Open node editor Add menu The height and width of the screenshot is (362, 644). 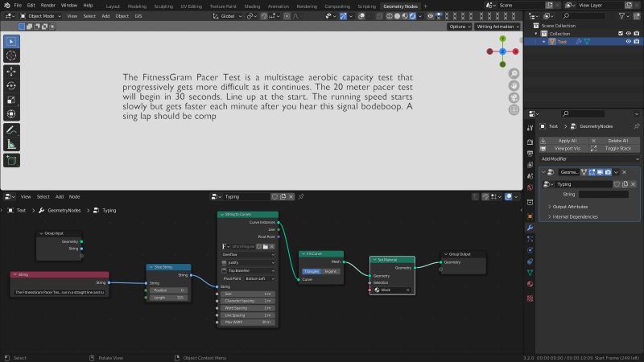[59, 197]
